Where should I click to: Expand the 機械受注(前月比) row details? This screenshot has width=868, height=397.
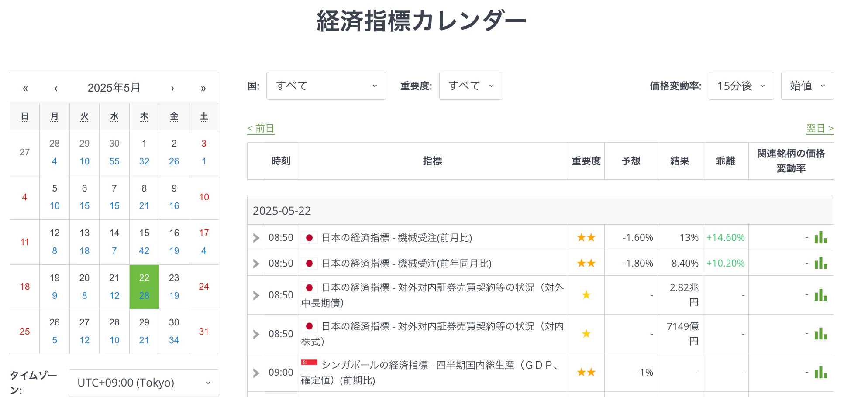[256, 238]
